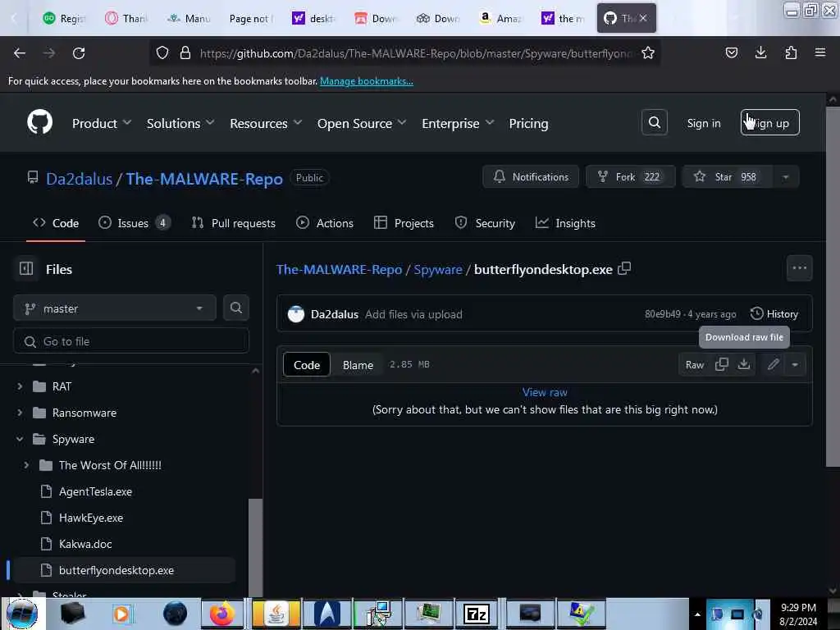Viewport: 840px width, 630px height.
Task: Switch to the Issues tab
Action: (134, 223)
